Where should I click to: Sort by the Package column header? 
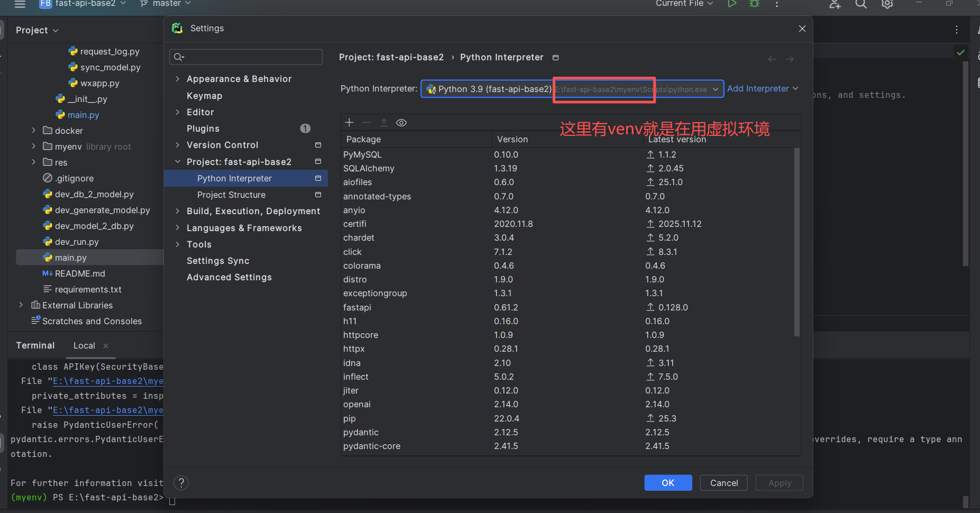coord(417,139)
